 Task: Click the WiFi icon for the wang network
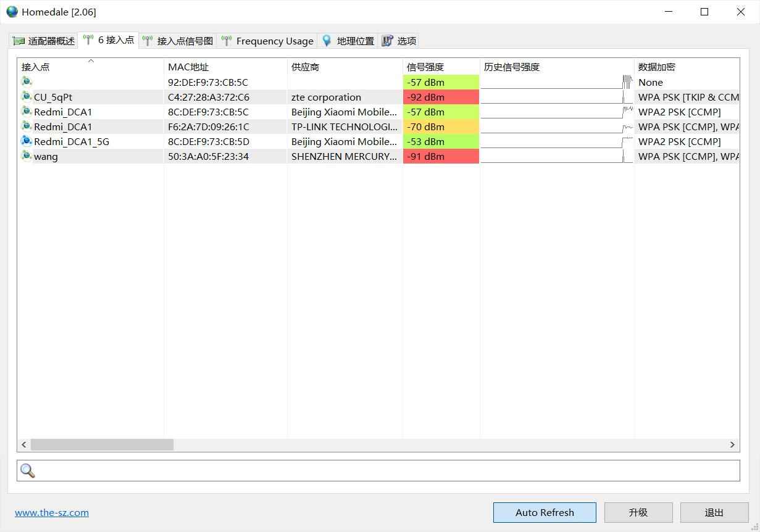point(25,156)
